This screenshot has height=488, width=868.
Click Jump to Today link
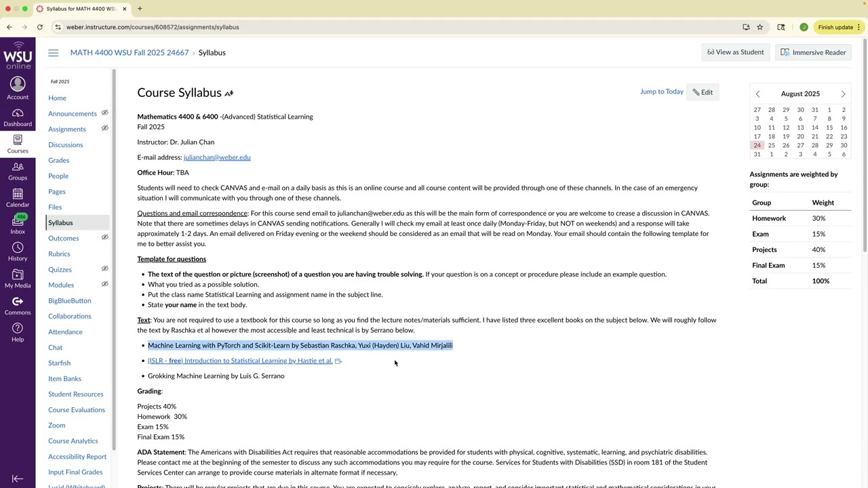[x=661, y=91]
